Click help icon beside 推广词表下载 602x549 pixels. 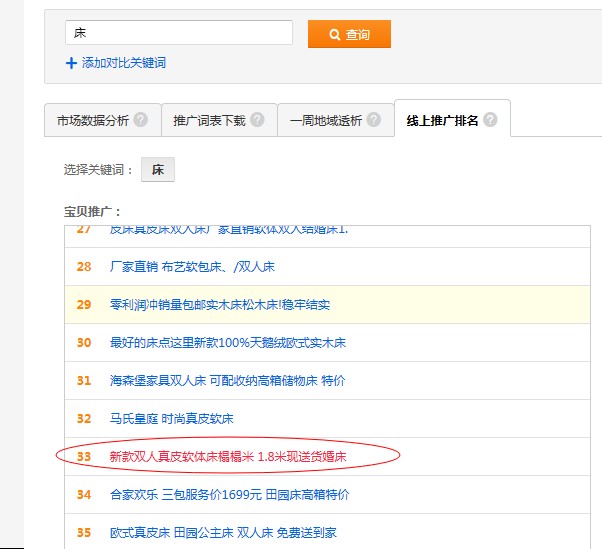257,120
